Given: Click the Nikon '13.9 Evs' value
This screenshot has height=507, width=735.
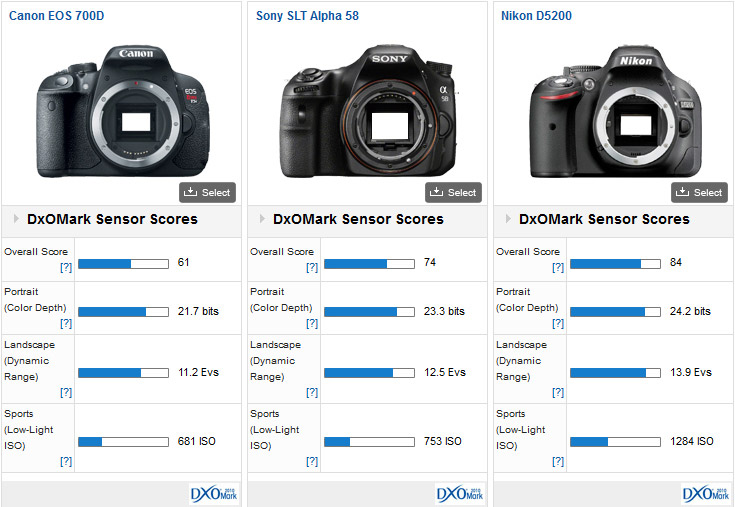Looking at the screenshot, I should [x=690, y=372].
